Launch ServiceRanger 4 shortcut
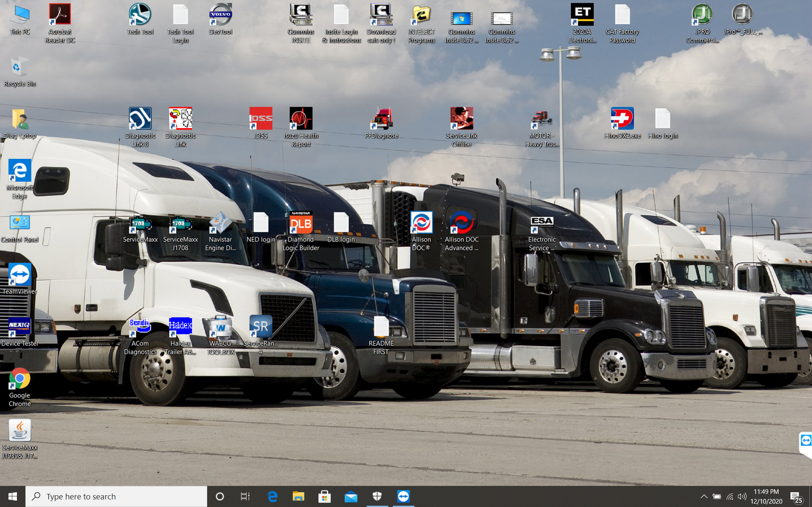This screenshot has height=507, width=812. [261, 335]
